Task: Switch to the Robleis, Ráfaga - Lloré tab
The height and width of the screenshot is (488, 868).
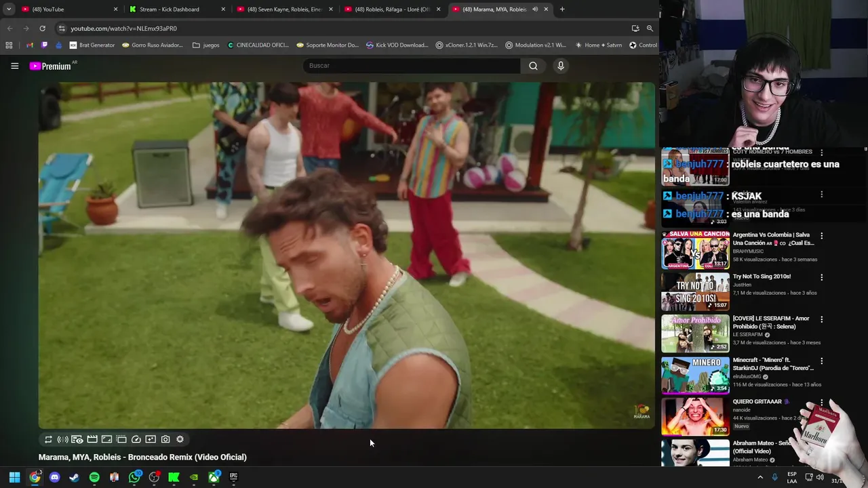Action: (393, 9)
